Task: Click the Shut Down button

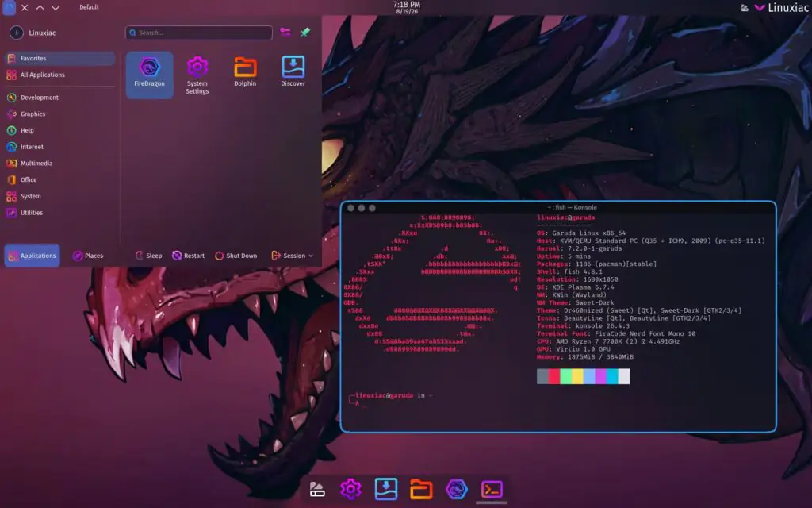Action: point(236,256)
